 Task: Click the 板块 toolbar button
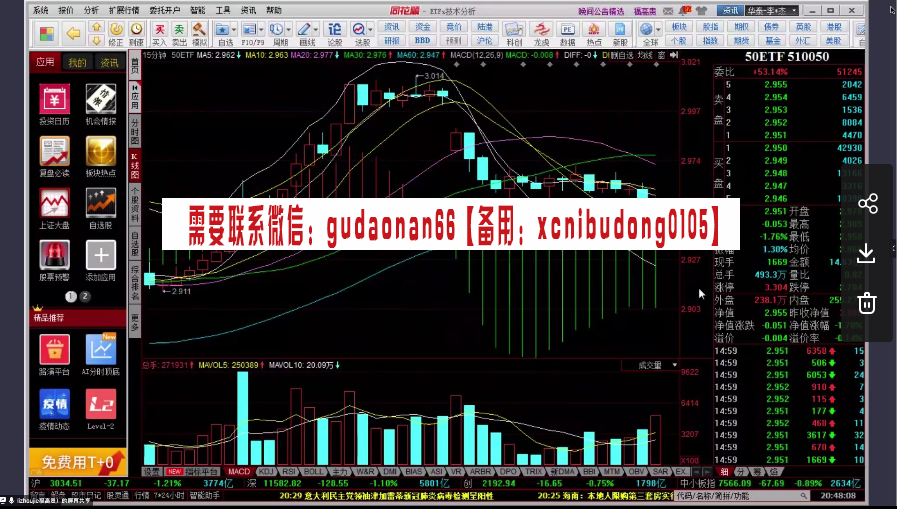pos(678,27)
